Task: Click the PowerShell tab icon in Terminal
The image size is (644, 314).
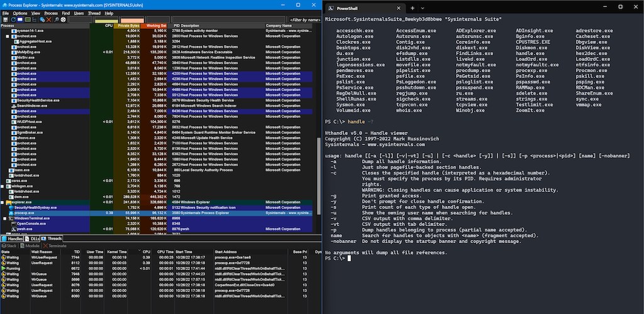Action: [x=330, y=8]
